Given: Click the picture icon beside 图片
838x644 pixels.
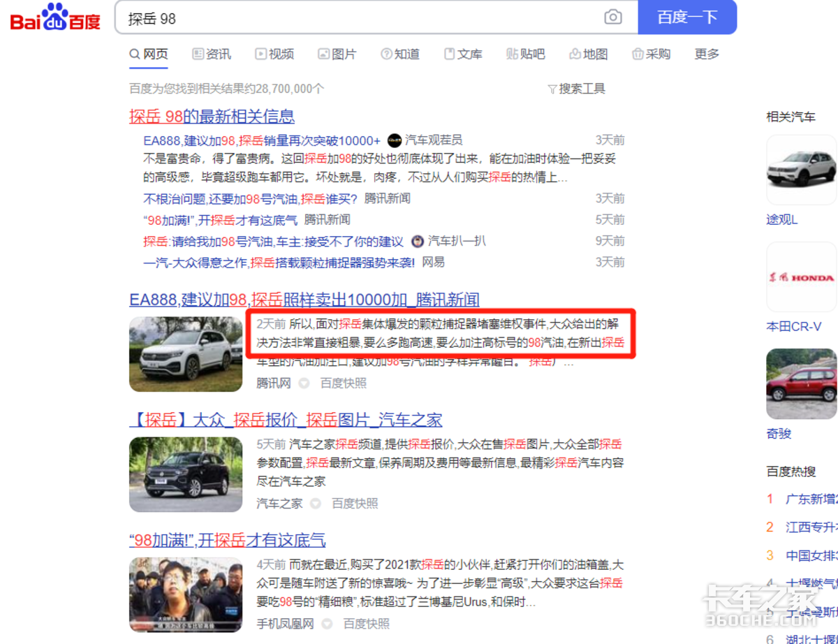Looking at the screenshot, I should pyautogui.click(x=323, y=53).
